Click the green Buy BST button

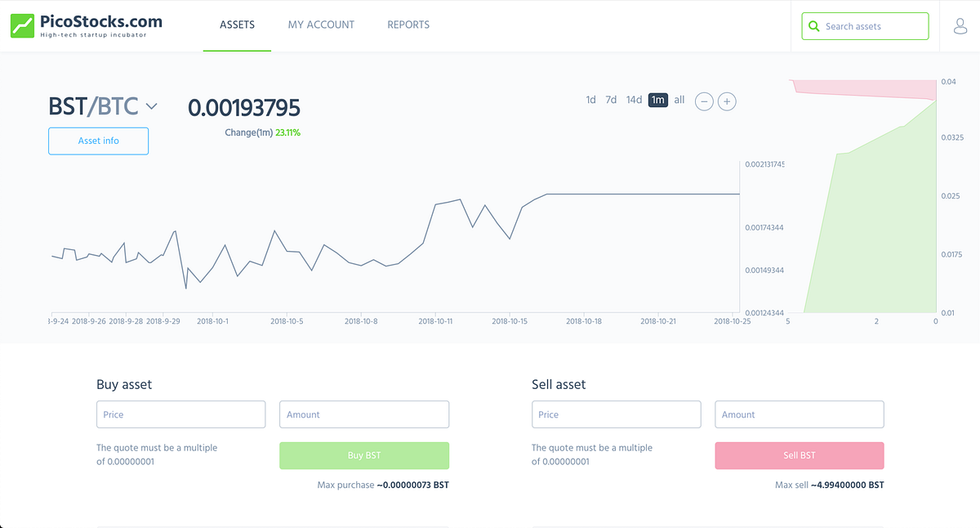[364, 455]
